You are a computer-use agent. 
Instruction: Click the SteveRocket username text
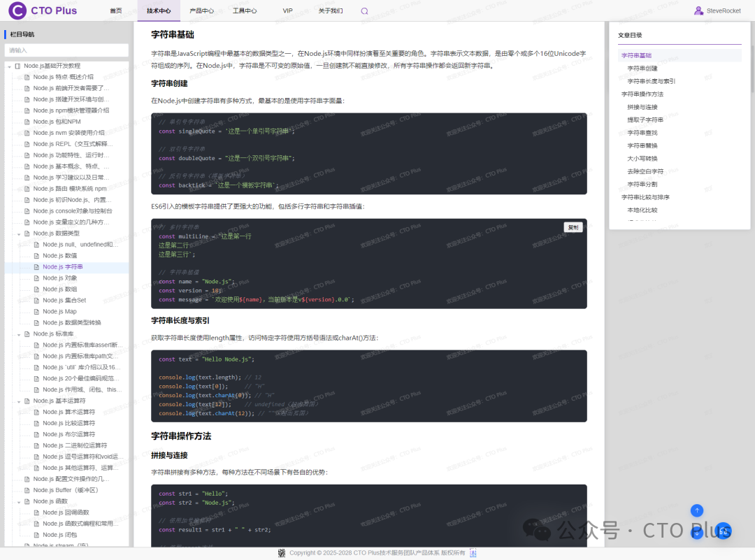coord(724,10)
